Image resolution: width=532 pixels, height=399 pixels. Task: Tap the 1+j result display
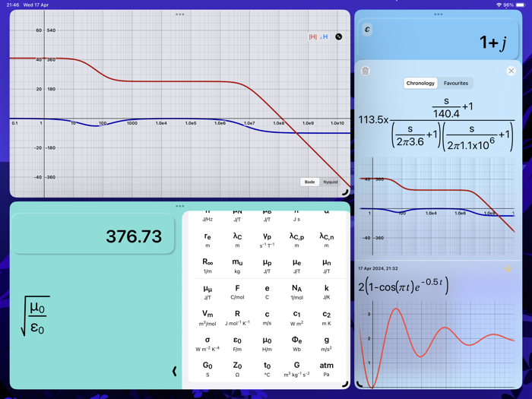click(x=438, y=40)
